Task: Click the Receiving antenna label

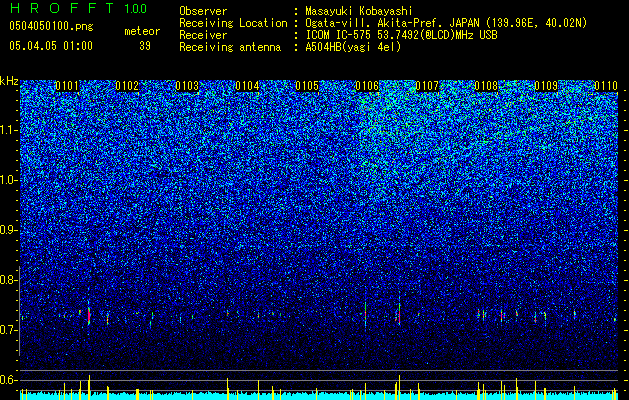Action: click(x=230, y=47)
